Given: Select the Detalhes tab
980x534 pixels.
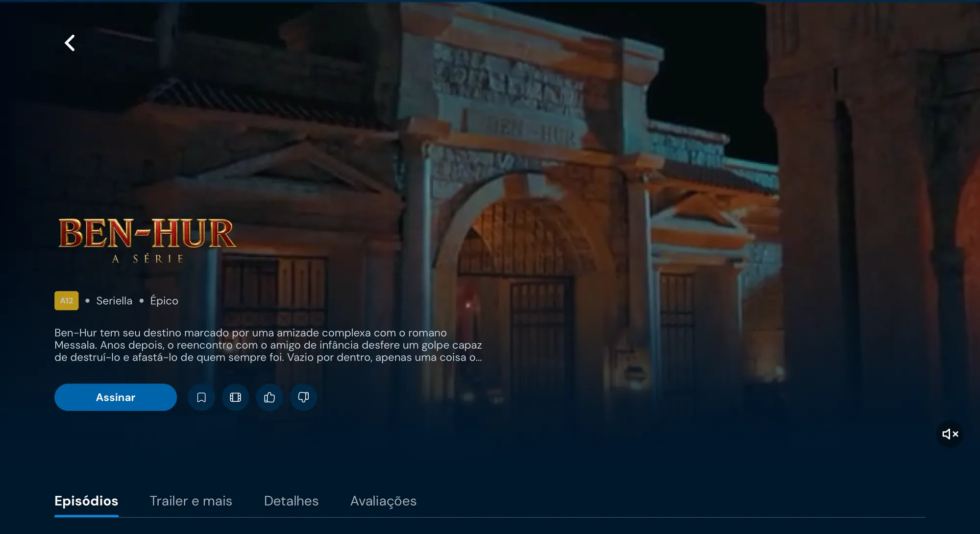Looking at the screenshot, I should (x=291, y=501).
